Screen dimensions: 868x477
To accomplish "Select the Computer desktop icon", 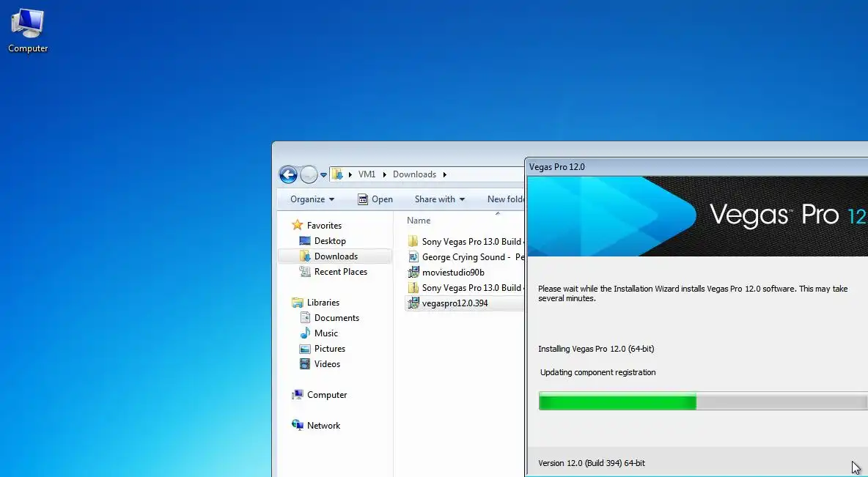I will pos(28,31).
